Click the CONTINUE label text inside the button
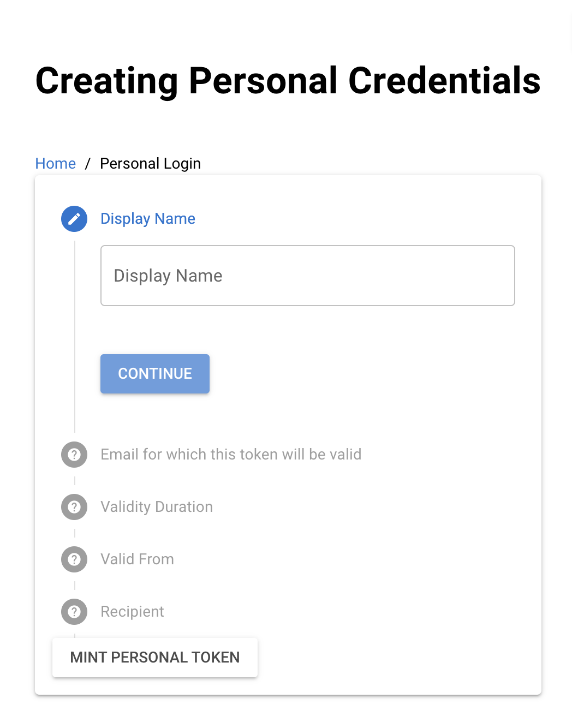 [155, 374]
